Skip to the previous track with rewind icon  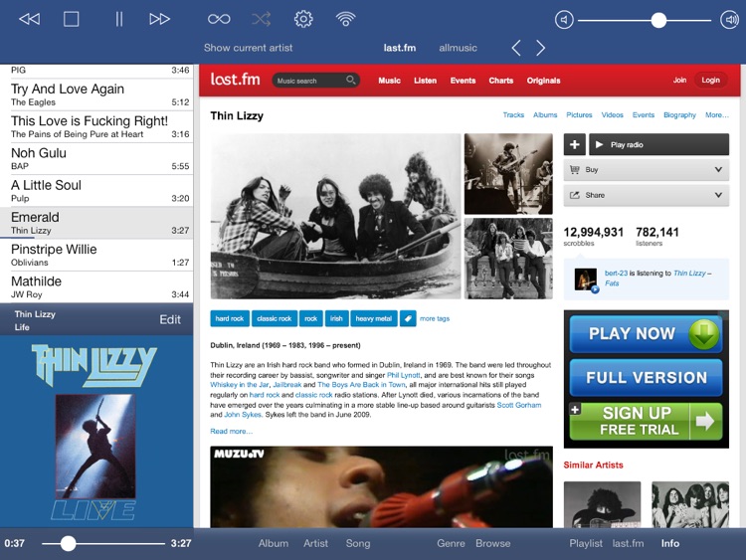click(30, 19)
